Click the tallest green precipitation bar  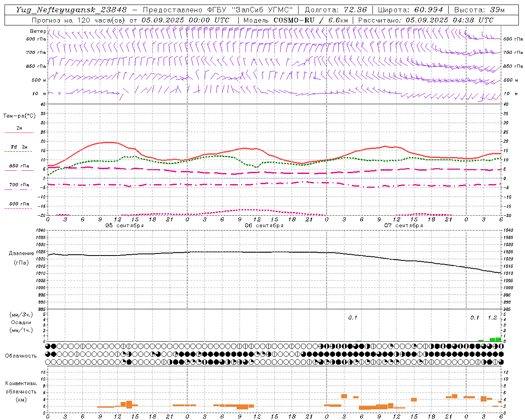point(498,339)
